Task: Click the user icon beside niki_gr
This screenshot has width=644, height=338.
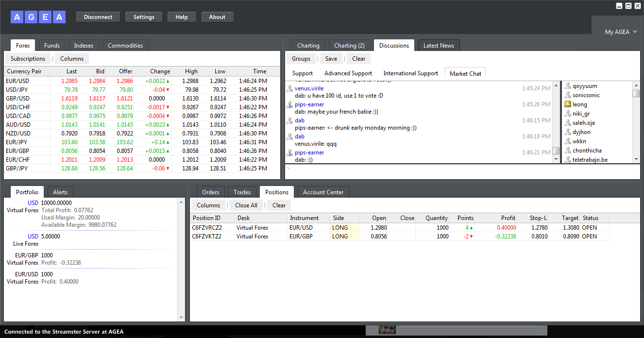Action: (567, 114)
